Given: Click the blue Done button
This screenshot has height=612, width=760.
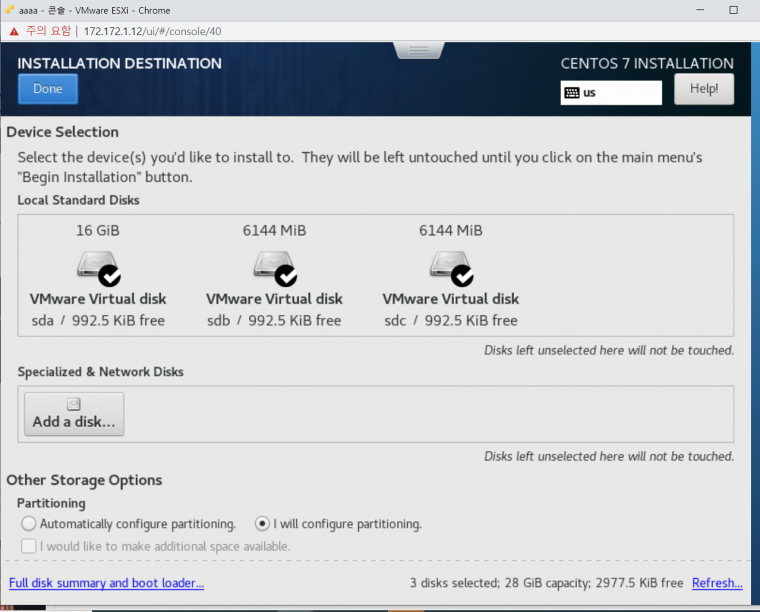Looking at the screenshot, I should (48, 89).
